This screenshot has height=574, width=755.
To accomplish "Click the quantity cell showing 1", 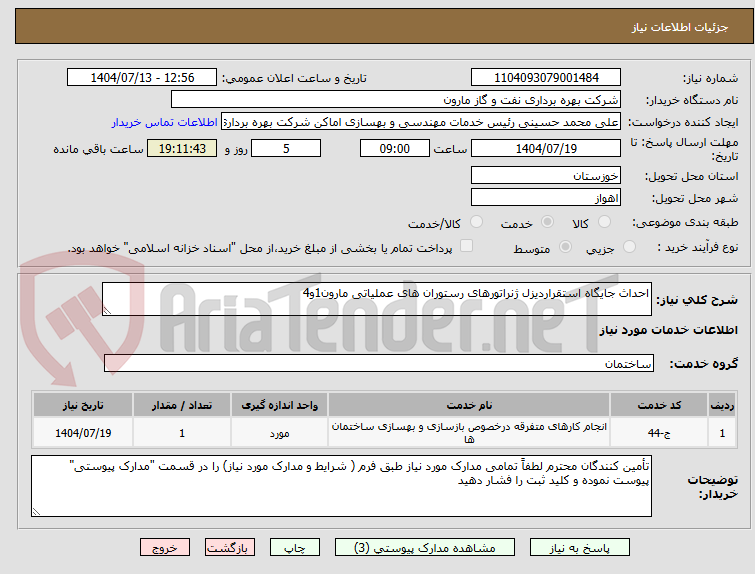I will click(182, 433).
